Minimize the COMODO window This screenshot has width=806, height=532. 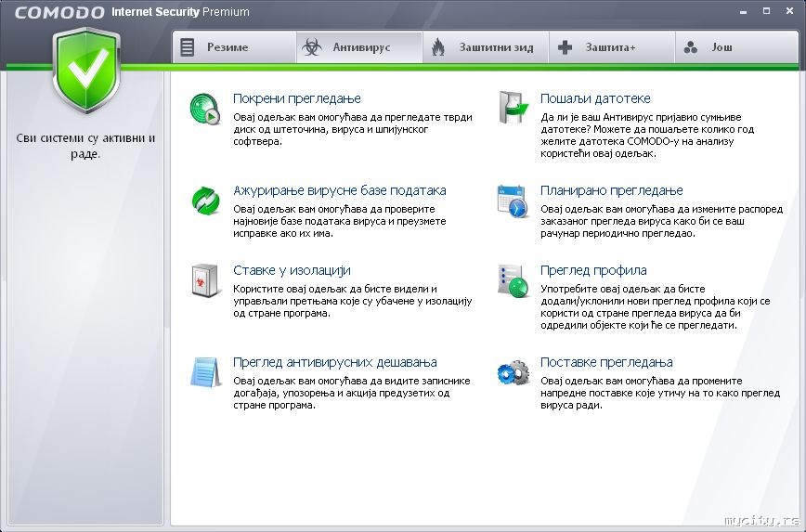point(743,11)
